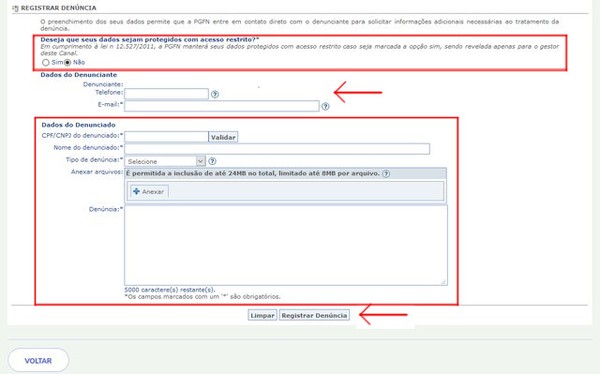Click the 'Dados do Denunciado' heading
Screen dimensions: 600x374
click(78, 125)
